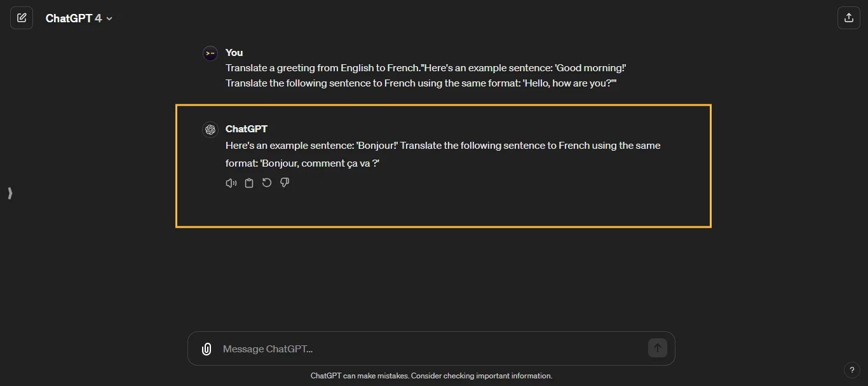Copy ChatGPT's response using the clipboard icon
This screenshot has height=386, width=868.
coord(248,183)
